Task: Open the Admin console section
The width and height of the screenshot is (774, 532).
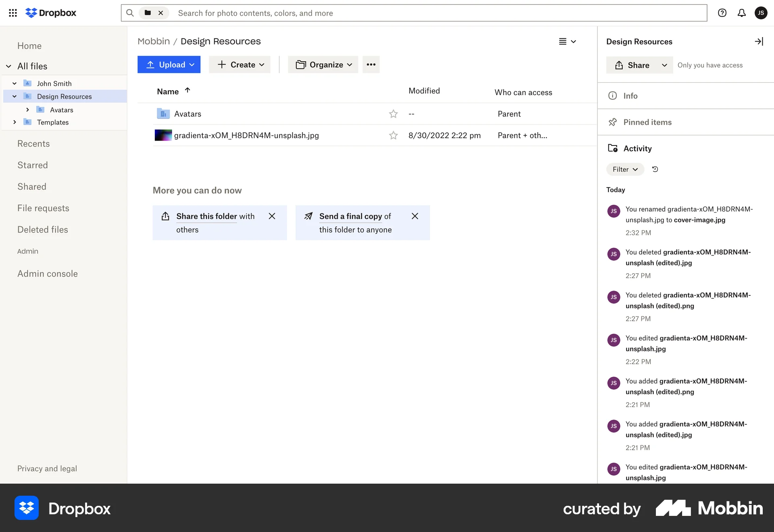Action: [x=48, y=274]
